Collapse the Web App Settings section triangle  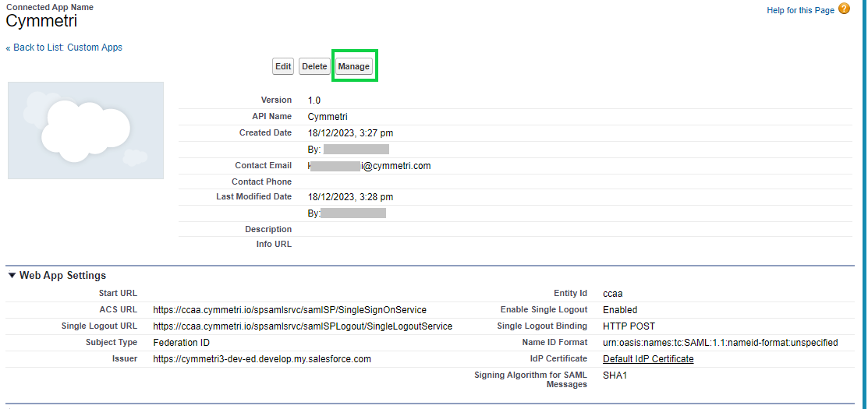[12, 275]
